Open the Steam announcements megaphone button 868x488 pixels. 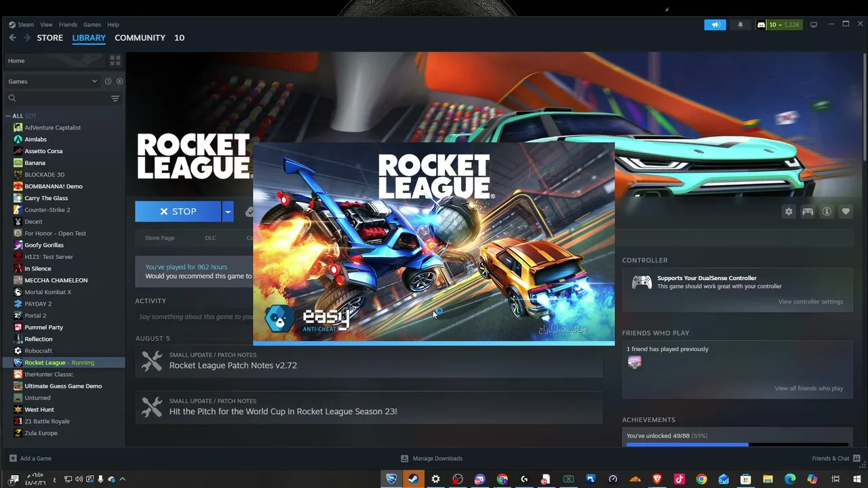coord(715,24)
